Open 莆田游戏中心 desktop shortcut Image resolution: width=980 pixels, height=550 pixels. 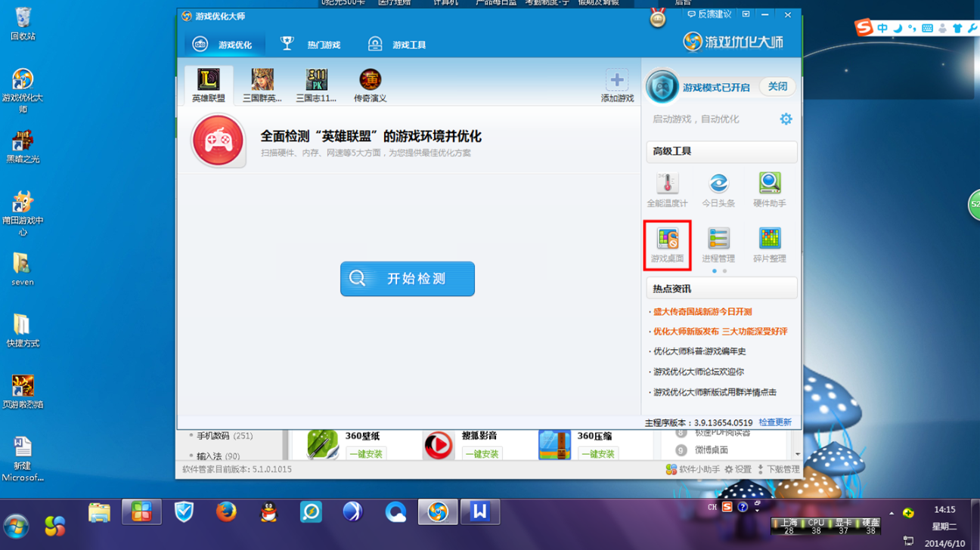(23, 213)
